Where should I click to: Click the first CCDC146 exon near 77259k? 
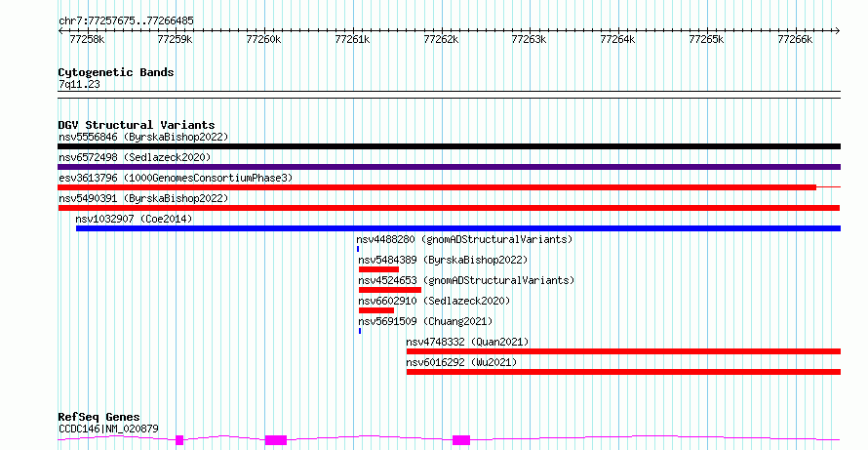point(179,440)
